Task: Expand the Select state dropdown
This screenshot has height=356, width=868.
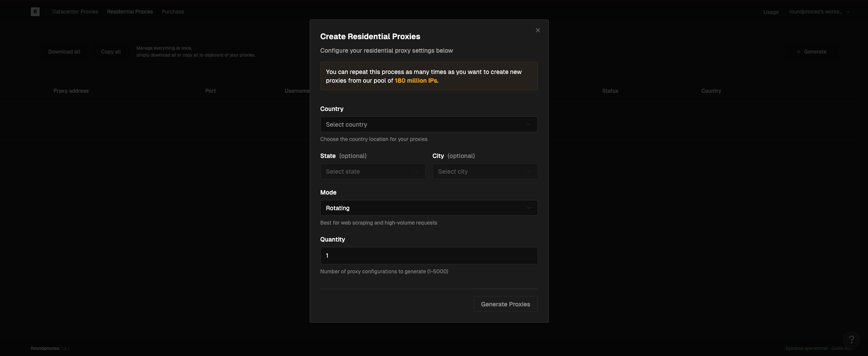Action: pos(373,171)
